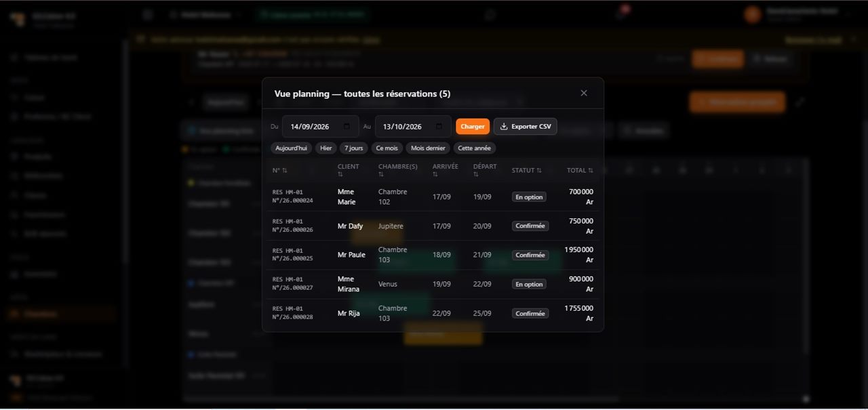The image size is (868, 410).
Task: Export reservations with Exporter CSV
Action: point(526,127)
